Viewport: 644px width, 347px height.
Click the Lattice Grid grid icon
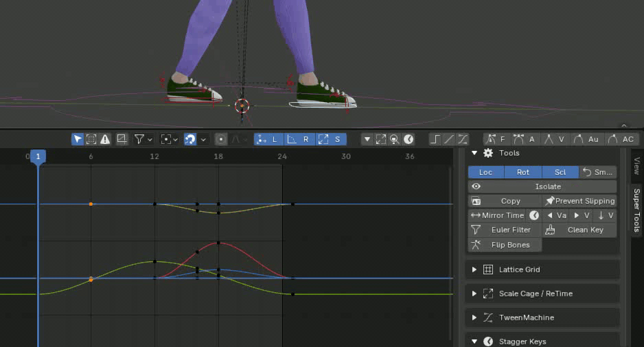(488, 270)
